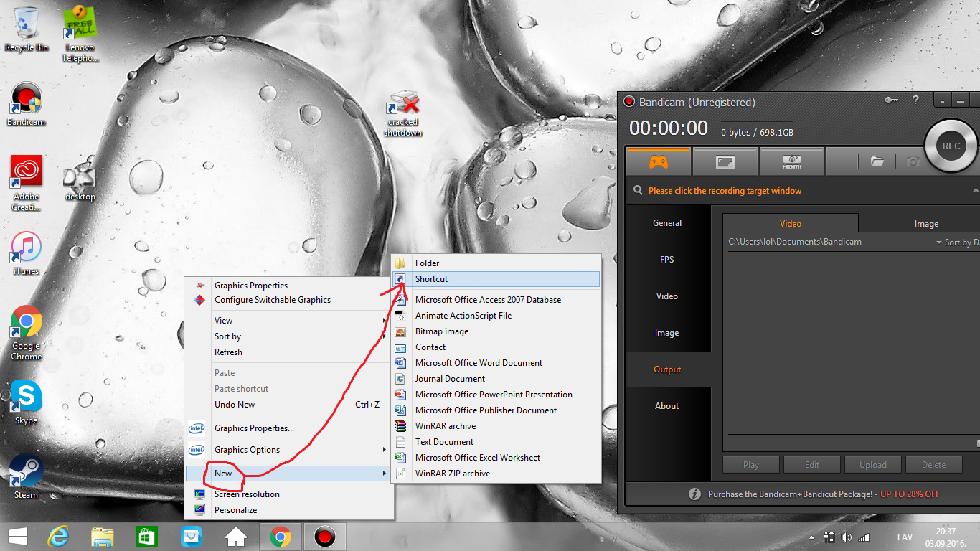Start recording with the REC button
The width and height of the screenshot is (980, 551).
click(951, 146)
